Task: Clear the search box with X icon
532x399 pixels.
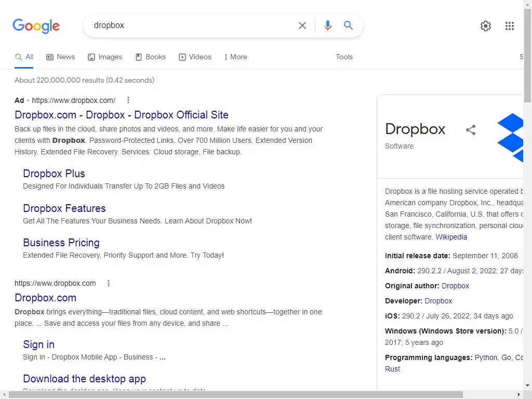Action: point(302,25)
